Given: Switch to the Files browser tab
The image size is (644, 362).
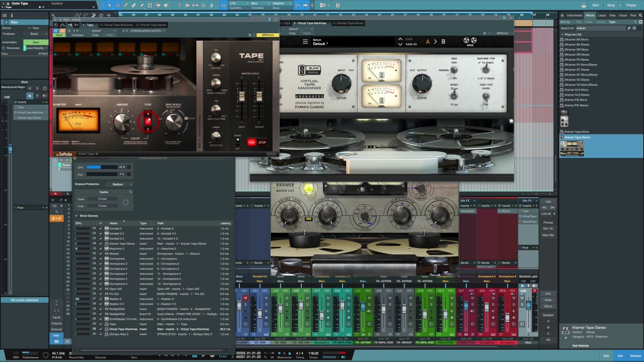Looking at the screenshot, I should coord(612,16).
